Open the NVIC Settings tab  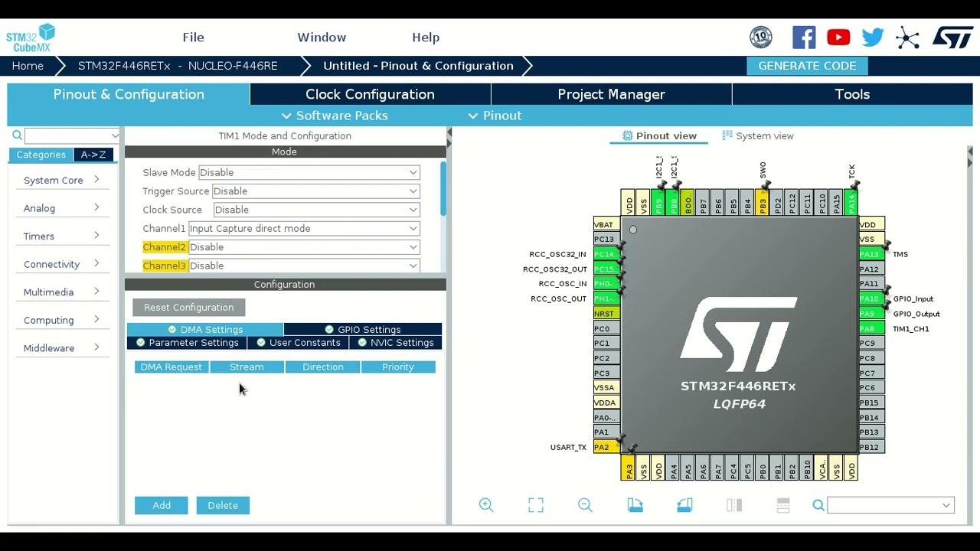[395, 343]
